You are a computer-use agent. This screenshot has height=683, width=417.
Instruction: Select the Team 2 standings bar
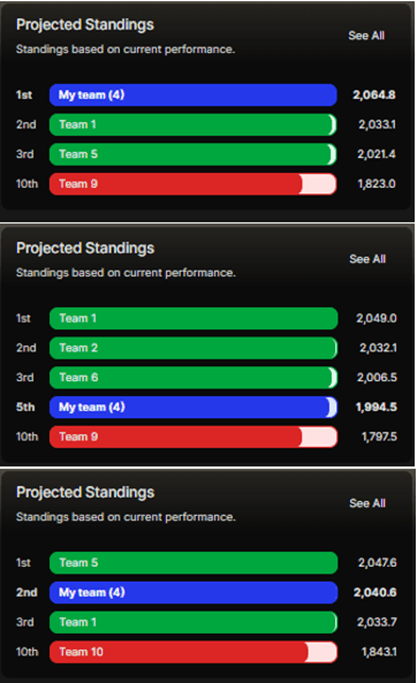(x=193, y=348)
